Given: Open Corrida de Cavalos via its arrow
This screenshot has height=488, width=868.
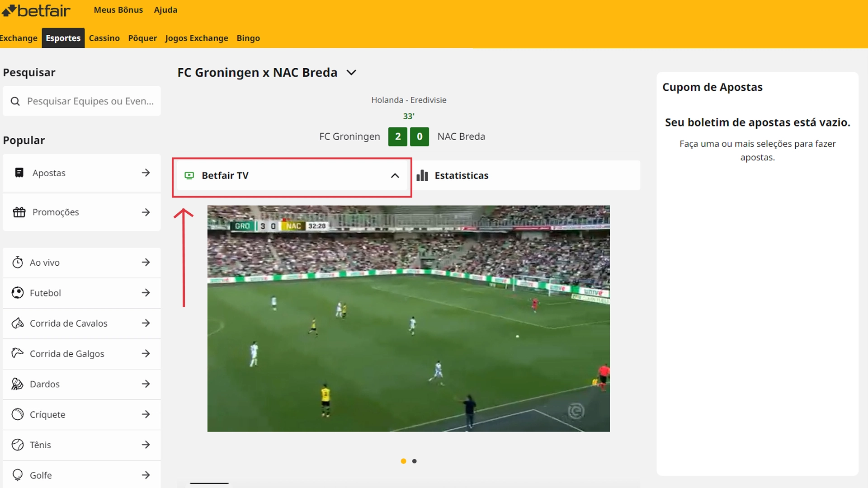Looking at the screenshot, I should (x=146, y=323).
